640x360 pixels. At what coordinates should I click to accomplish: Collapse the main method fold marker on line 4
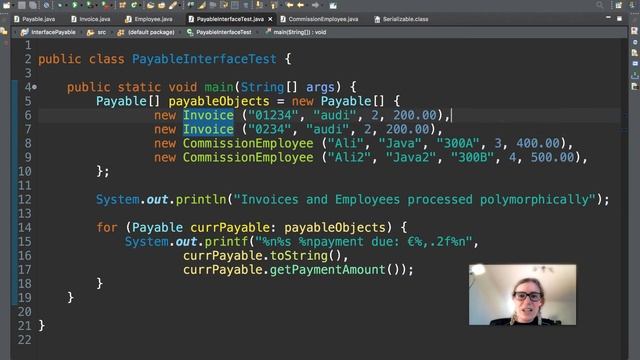tap(35, 87)
